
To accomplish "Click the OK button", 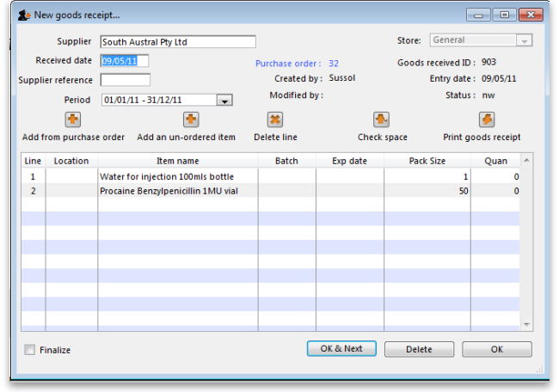I will pos(496,349).
